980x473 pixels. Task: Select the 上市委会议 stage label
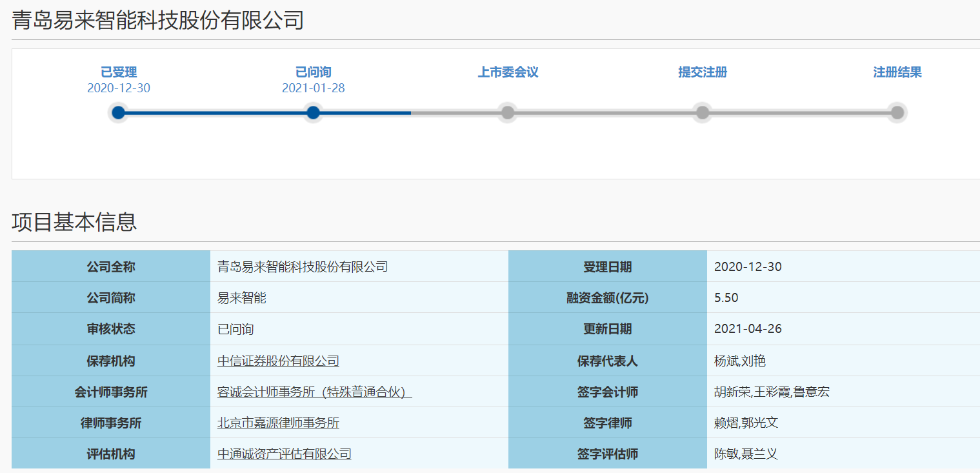point(508,72)
